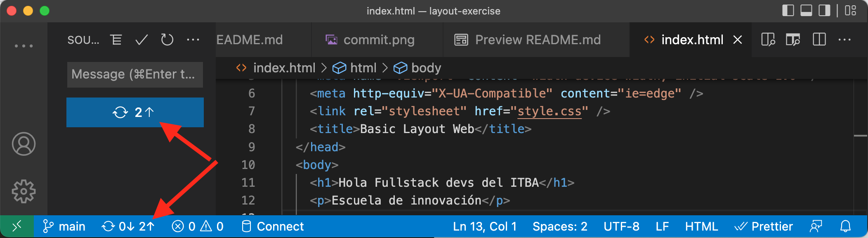Open remote window from green status icon
Viewport: 868px width, 238px height.
point(17,226)
